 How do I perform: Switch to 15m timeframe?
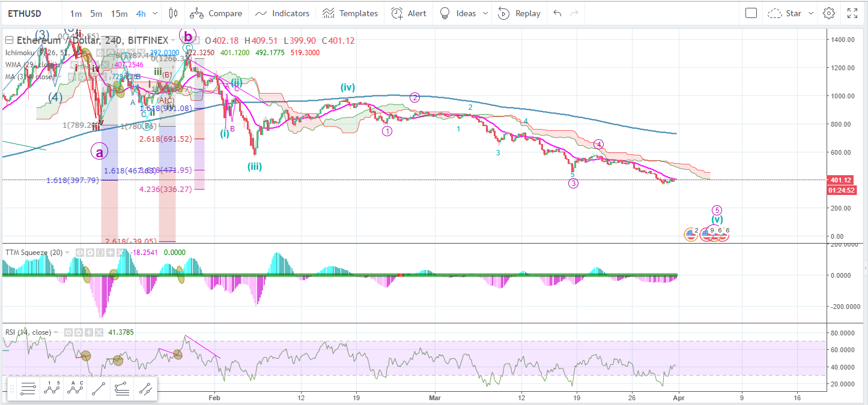click(x=119, y=13)
